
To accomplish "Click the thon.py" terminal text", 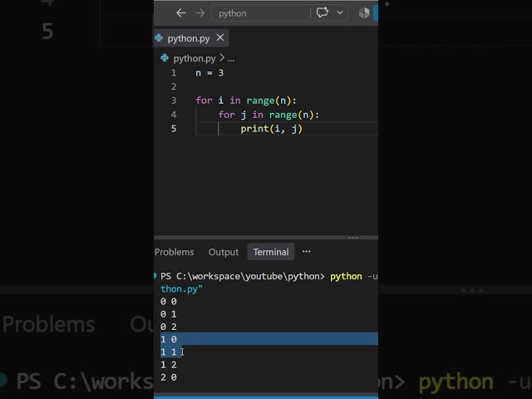I will click(181, 288).
